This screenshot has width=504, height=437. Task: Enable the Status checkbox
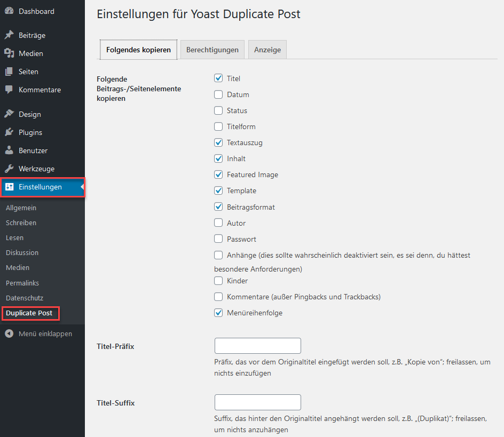[x=218, y=110]
